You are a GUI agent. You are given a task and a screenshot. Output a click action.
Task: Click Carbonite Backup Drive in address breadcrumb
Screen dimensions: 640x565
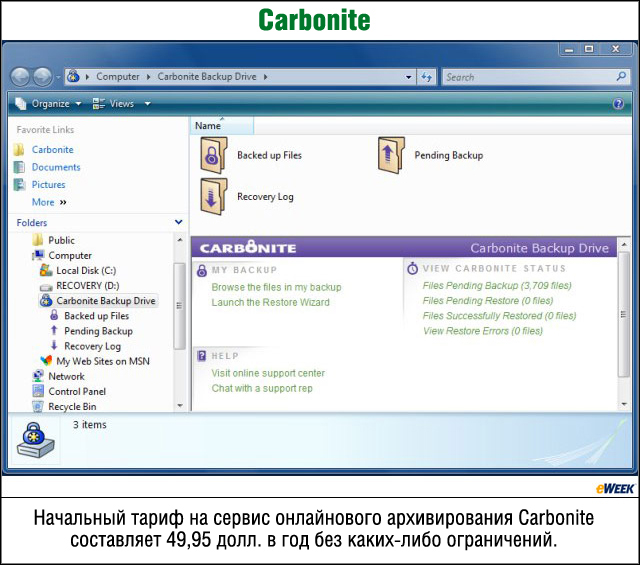point(207,77)
